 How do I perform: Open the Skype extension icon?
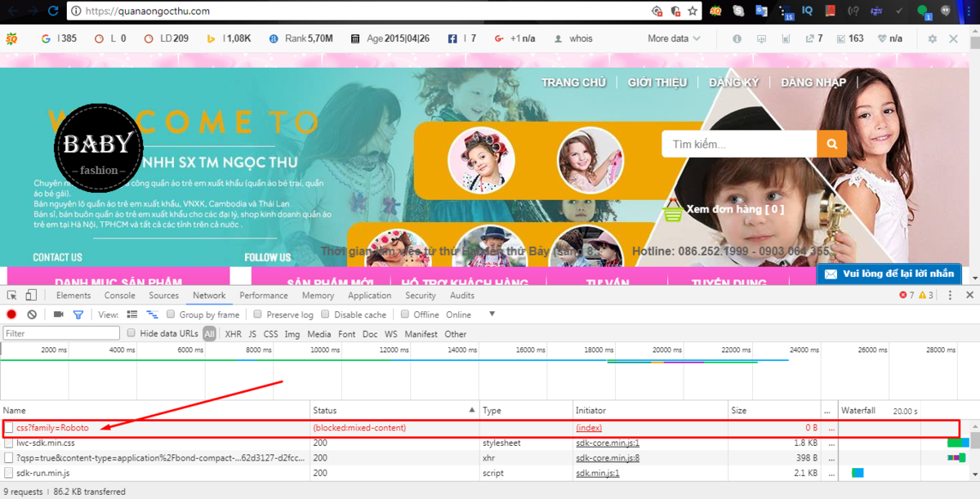[x=739, y=11]
